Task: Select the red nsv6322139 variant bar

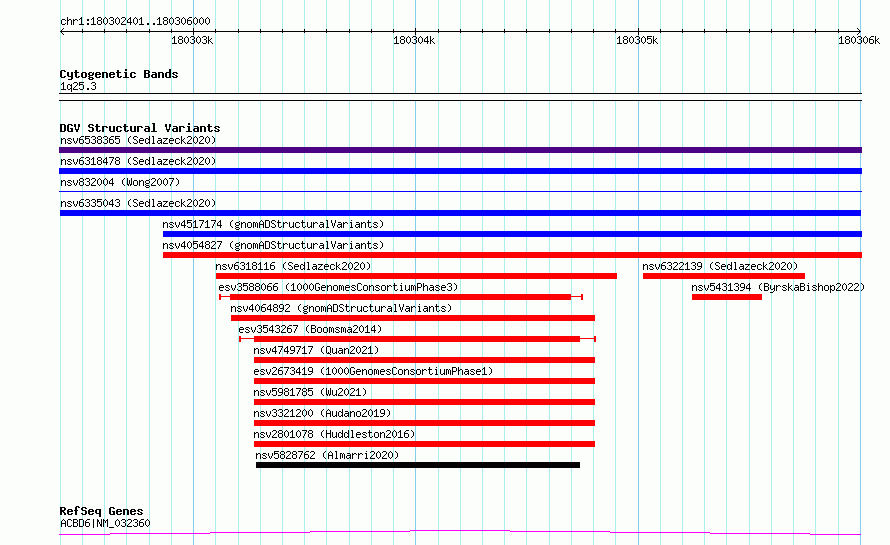Action: pos(724,276)
